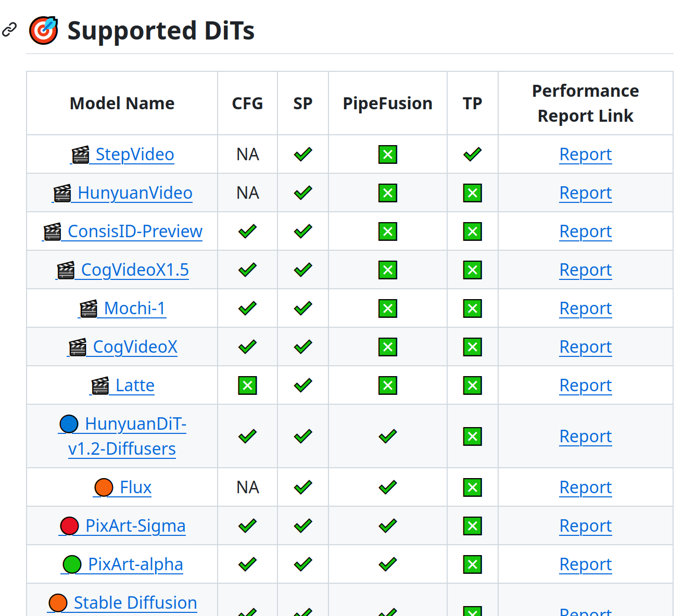Click the SP column header
Screen dimensions: 696x616
[303, 104]
